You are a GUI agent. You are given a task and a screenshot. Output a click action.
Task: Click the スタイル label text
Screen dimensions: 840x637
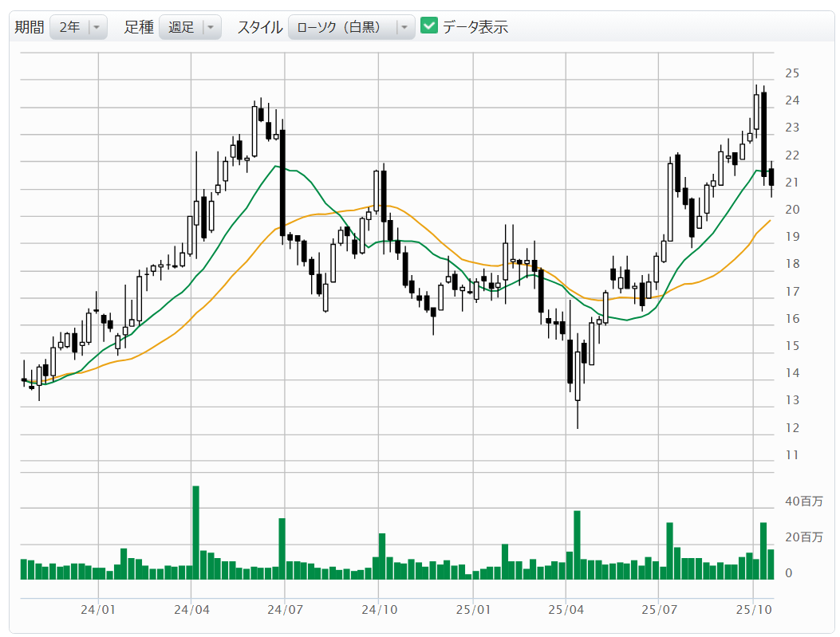click(x=259, y=27)
